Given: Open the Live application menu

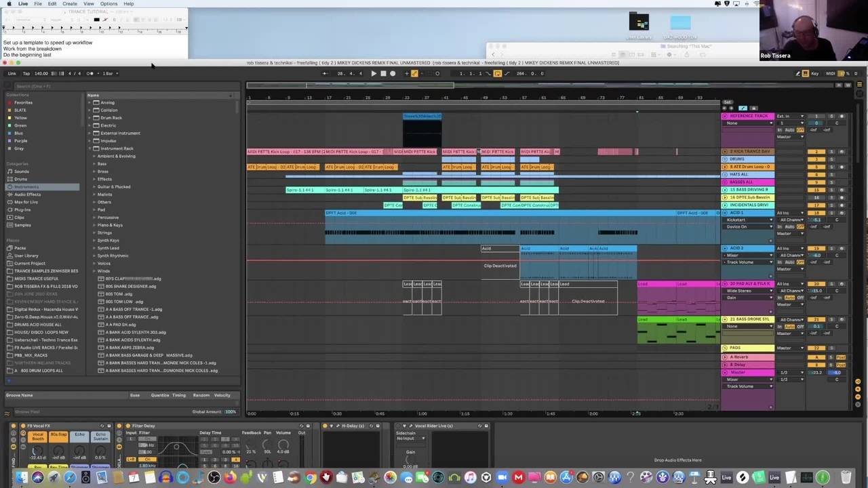Looking at the screenshot, I should coord(23,3).
